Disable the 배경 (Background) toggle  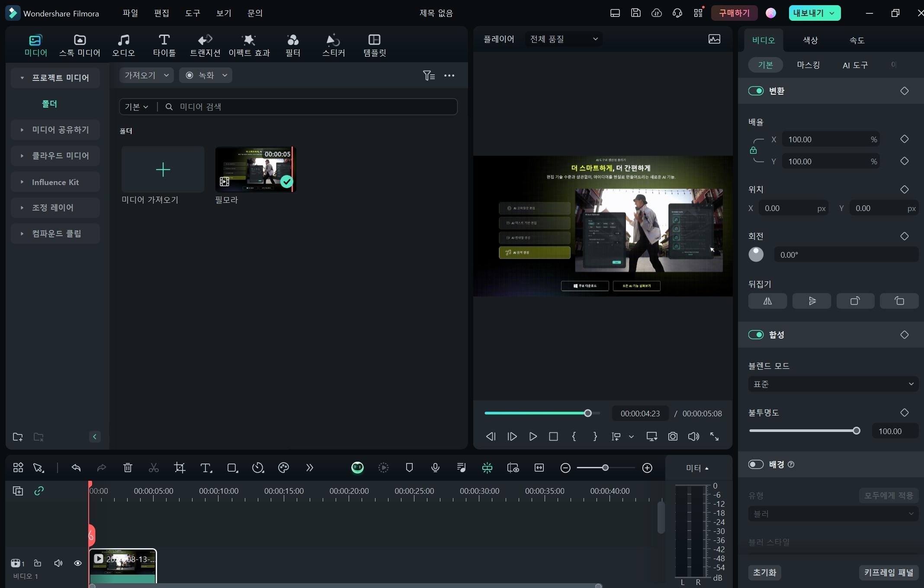point(755,464)
